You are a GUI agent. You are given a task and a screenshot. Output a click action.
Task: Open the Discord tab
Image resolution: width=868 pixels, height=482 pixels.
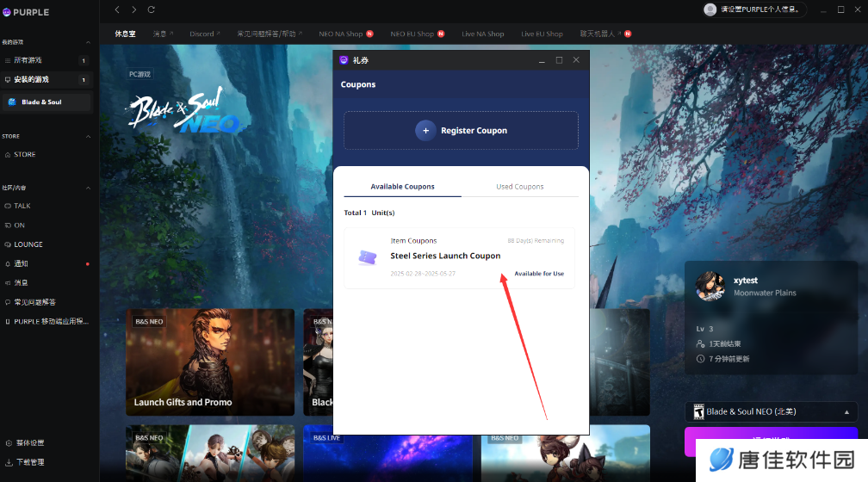(204, 34)
